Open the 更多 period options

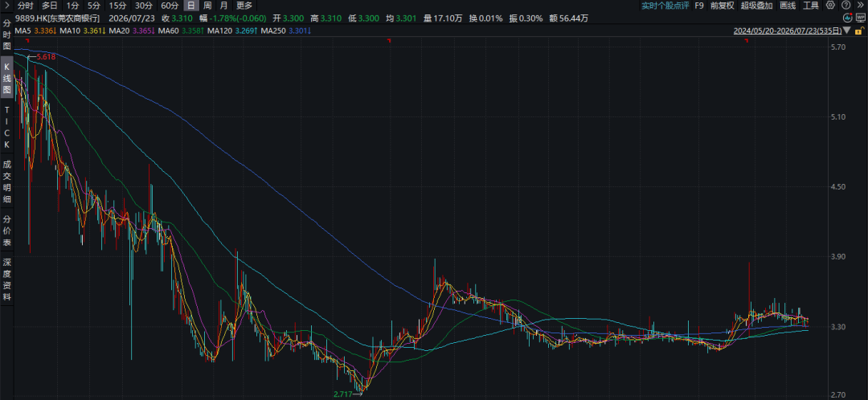pos(244,6)
